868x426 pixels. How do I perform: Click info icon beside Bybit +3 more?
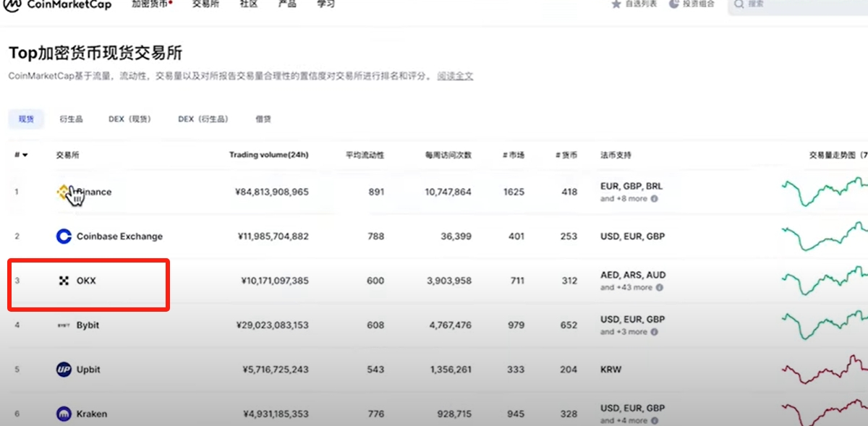tap(654, 332)
